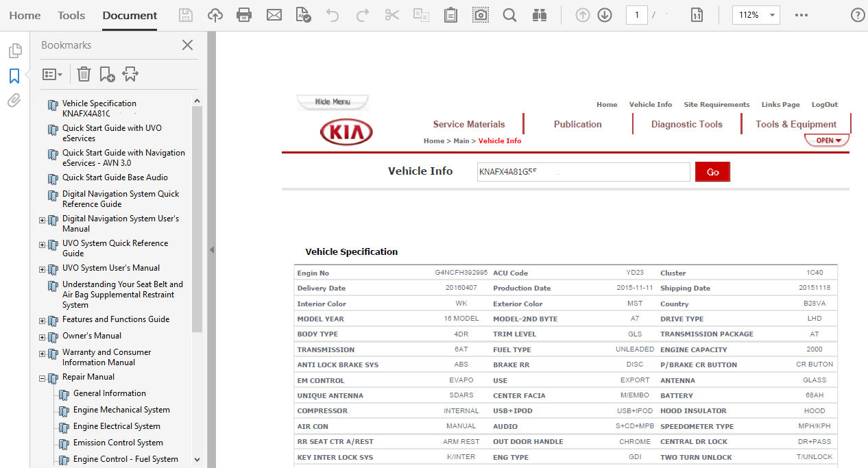Click the Redo icon
868x468 pixels.
coord(362,14)
